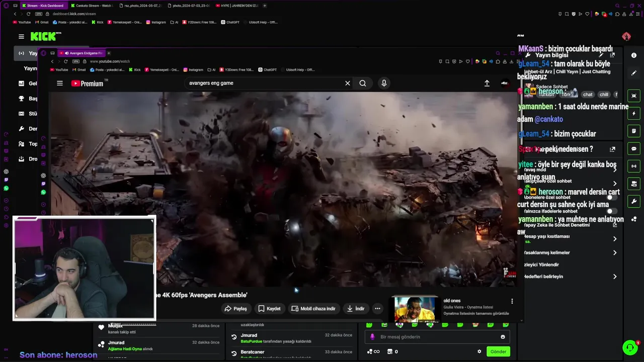
Task: Edit Yayın bilgisi with pencil icon
Action: [x=601, y=55]
